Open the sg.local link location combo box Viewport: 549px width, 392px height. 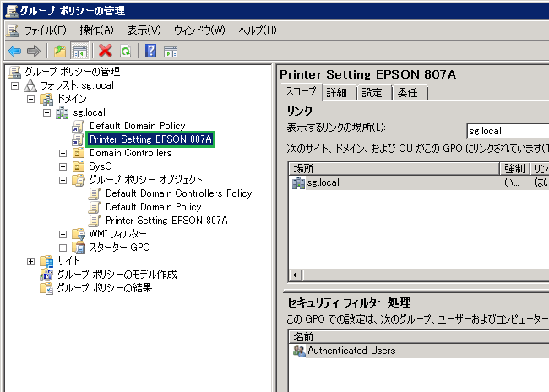(508, 131)
